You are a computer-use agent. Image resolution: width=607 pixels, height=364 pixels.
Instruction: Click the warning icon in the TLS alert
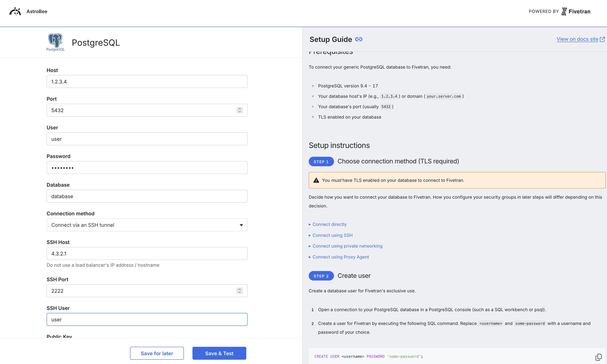click(316, 180)
